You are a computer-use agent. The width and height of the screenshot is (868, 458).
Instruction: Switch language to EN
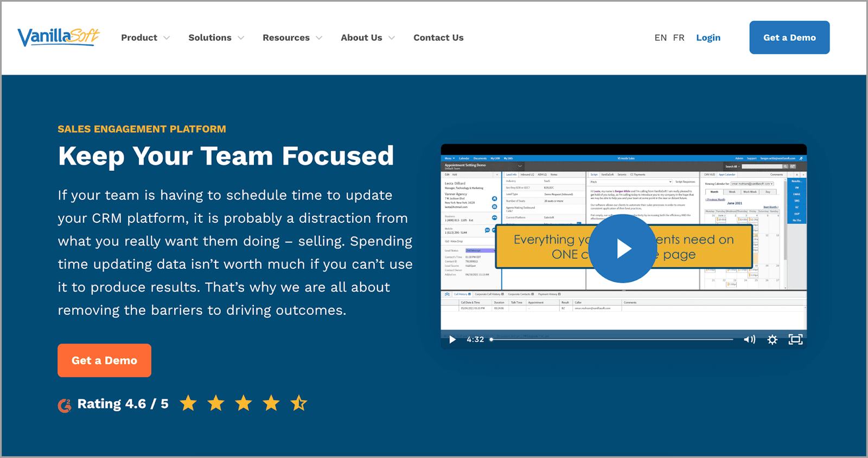(660, 38)
